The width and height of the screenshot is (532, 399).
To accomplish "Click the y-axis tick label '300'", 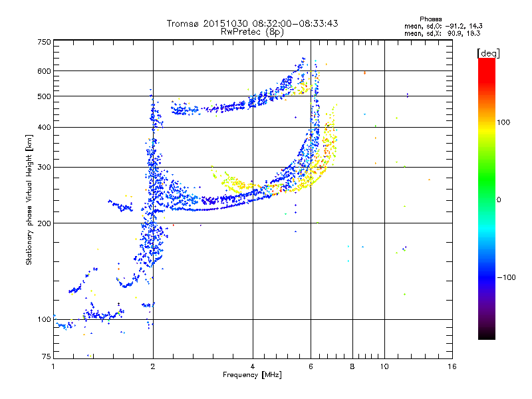I will (44, 168).
